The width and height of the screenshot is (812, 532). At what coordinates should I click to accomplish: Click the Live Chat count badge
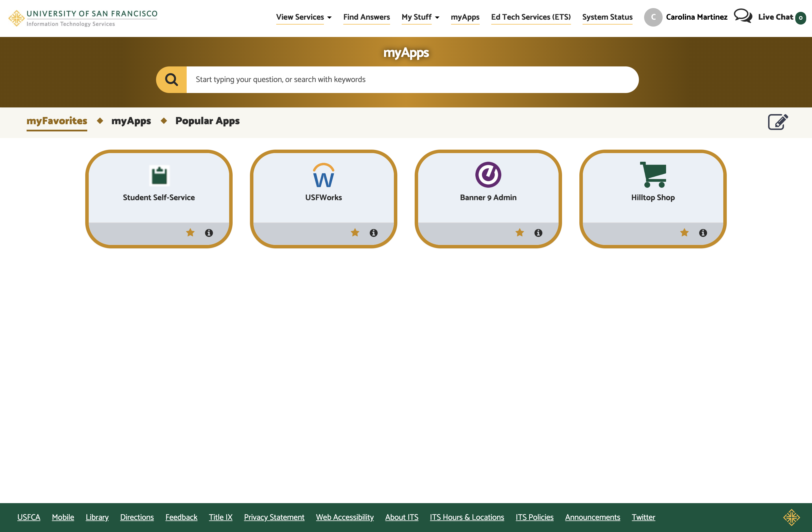[x=800, y=18]
